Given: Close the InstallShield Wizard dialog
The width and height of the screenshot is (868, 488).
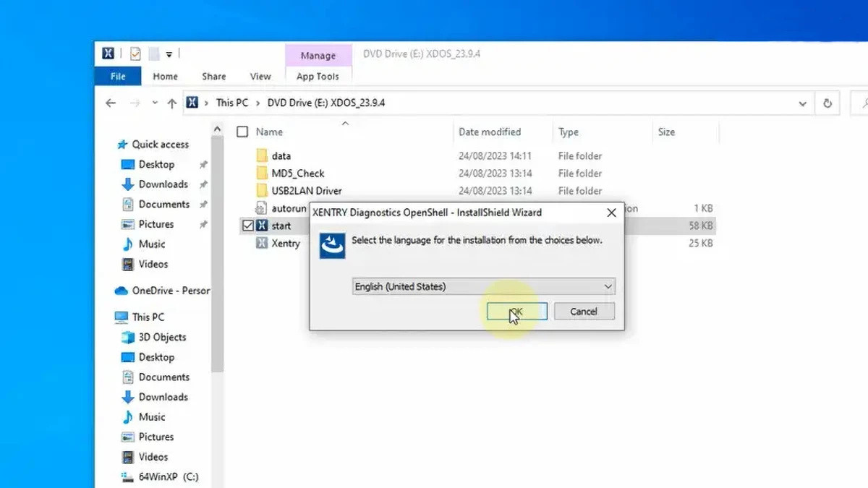Looking at the screenshot, I should click(611, 213).
